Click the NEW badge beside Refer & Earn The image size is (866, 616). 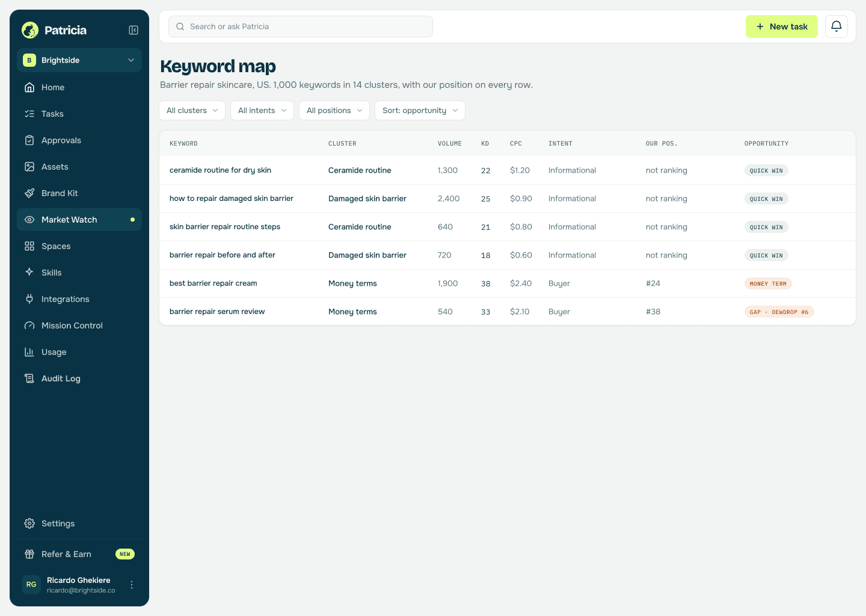coord(125,554)
